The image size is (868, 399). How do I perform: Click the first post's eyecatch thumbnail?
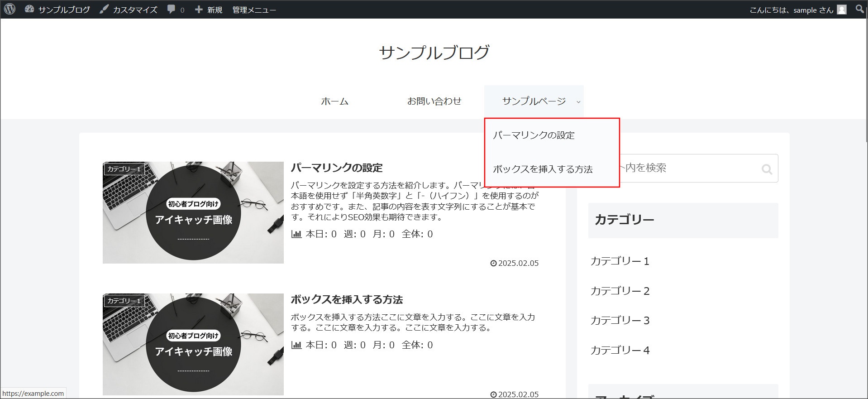193,212
